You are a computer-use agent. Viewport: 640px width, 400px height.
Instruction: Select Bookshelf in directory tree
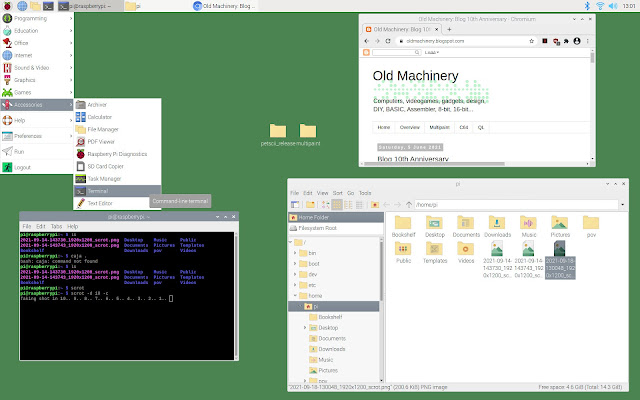[x=330, y=317]
